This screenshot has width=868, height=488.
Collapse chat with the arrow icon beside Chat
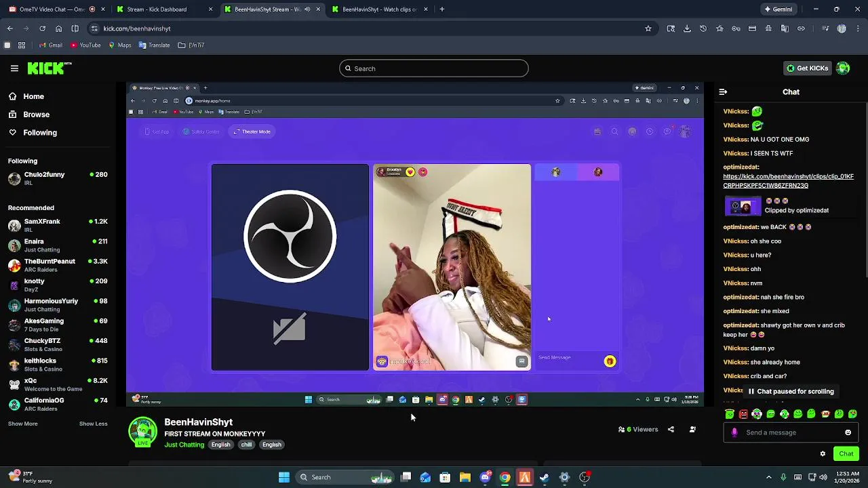coord(723,92)
